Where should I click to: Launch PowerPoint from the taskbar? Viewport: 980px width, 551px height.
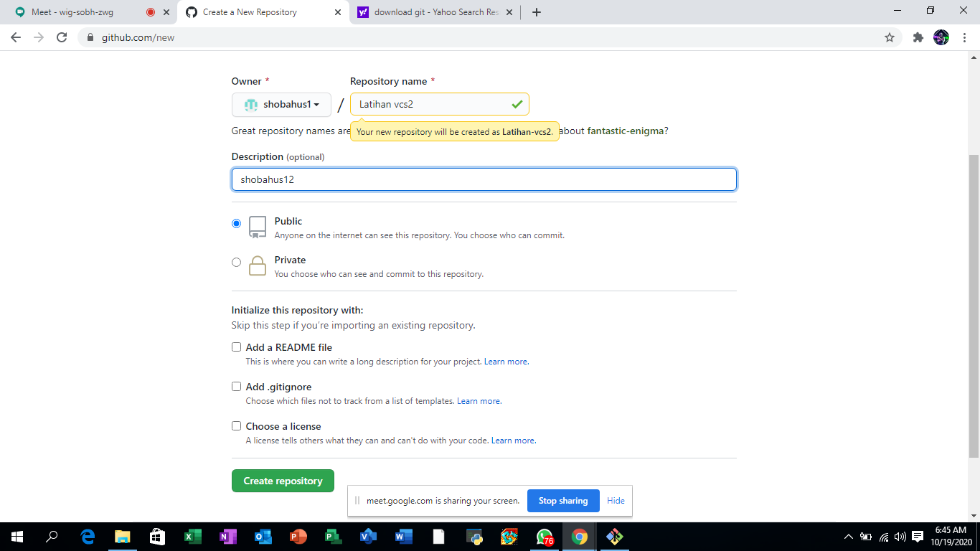pos(298,537)
